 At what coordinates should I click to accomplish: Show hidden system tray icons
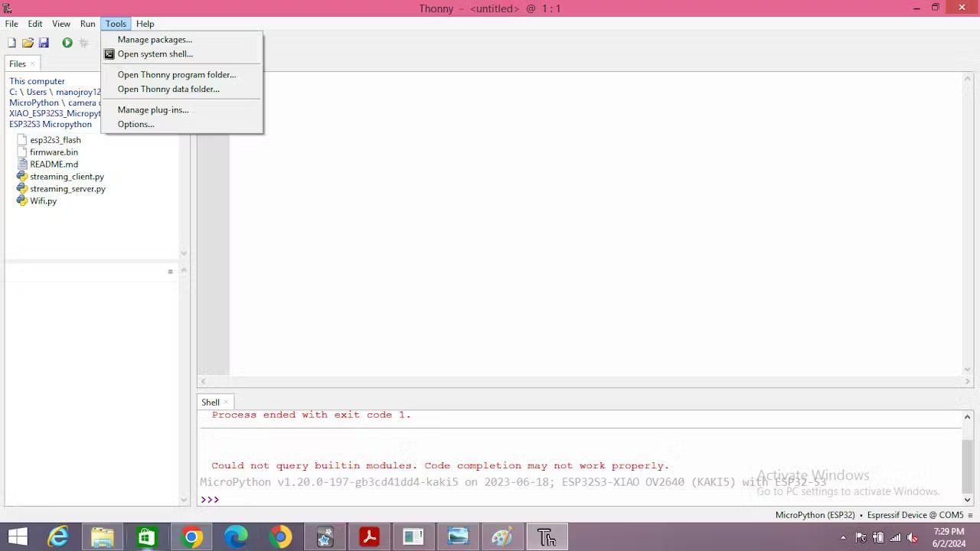pyautogui.click(x=843, y=537)
